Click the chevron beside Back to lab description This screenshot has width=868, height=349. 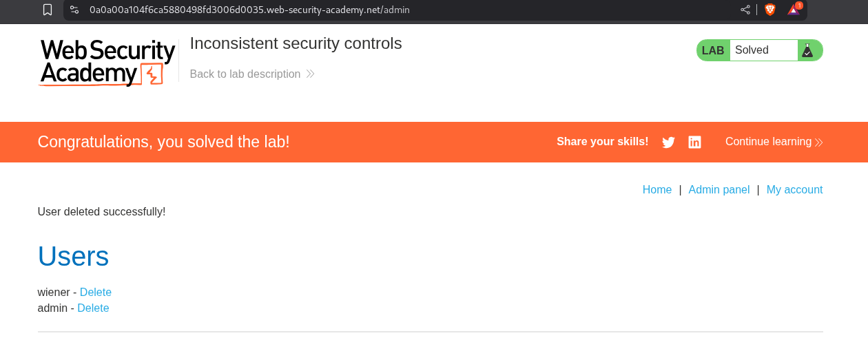[310, 74]
